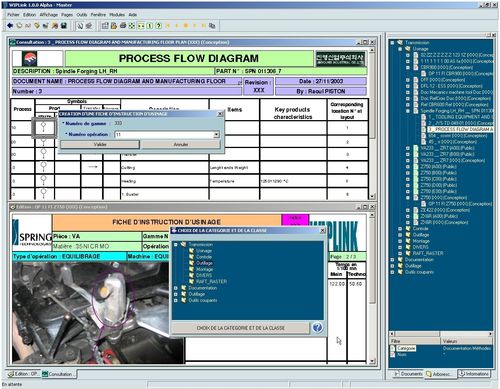Select 1_TOOLING EQUIPMENT tree item
The height and width of the screenshot is (389, 500).
coord(461,117)
